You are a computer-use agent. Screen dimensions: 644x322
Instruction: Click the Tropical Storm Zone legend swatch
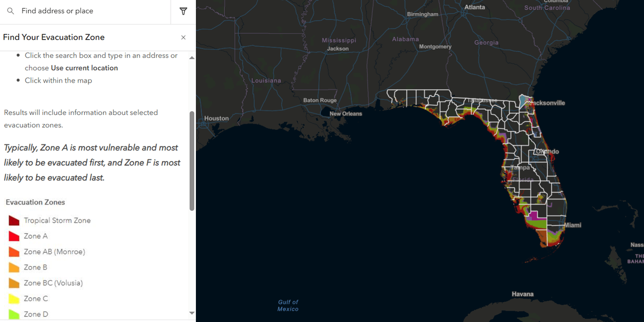pos(14,221)
